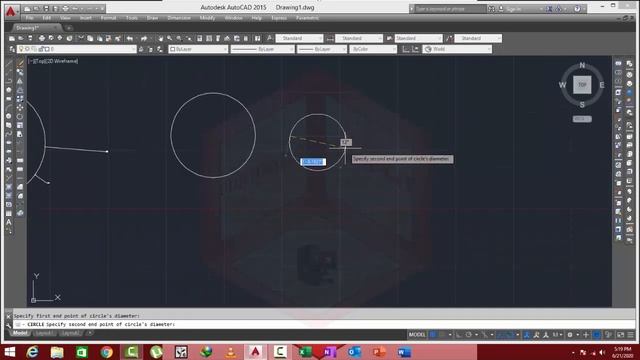Open the AutoCAD application menu logo
This screenshot has height=360, width=640.
tap(11, 11)
